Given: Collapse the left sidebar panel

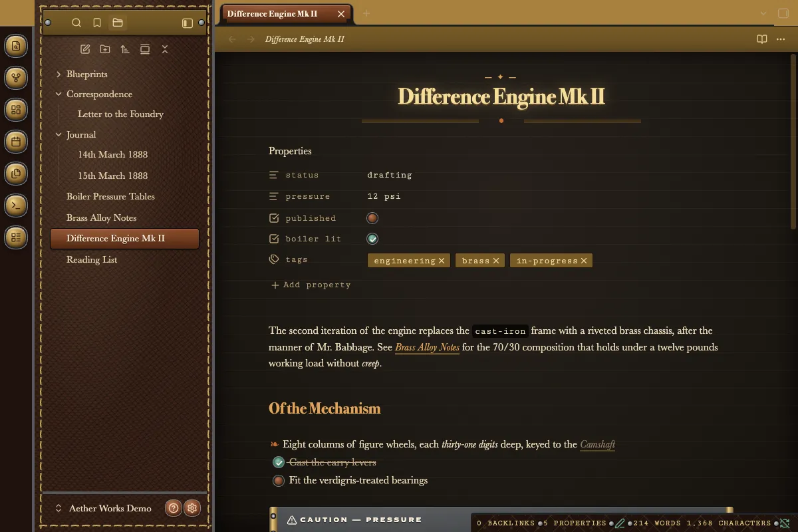Looking at the screenshot, I should (188, 23).
